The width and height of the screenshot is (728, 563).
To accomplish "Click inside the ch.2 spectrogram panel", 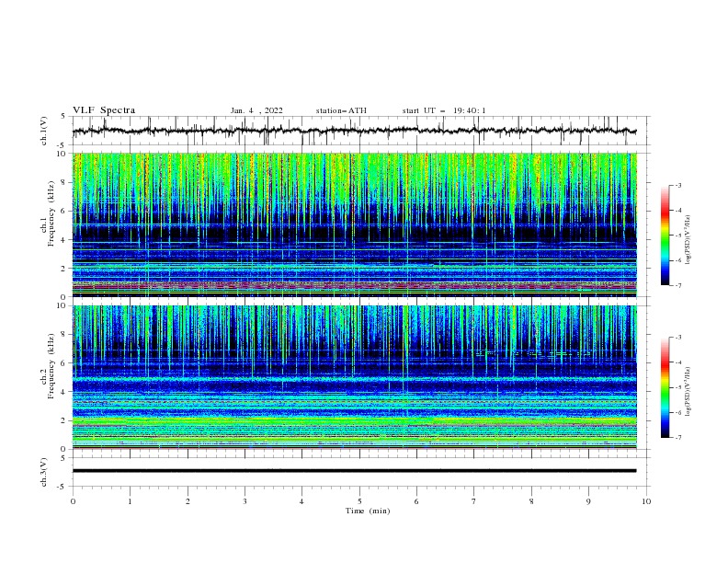I will click(x=354, y=377).
